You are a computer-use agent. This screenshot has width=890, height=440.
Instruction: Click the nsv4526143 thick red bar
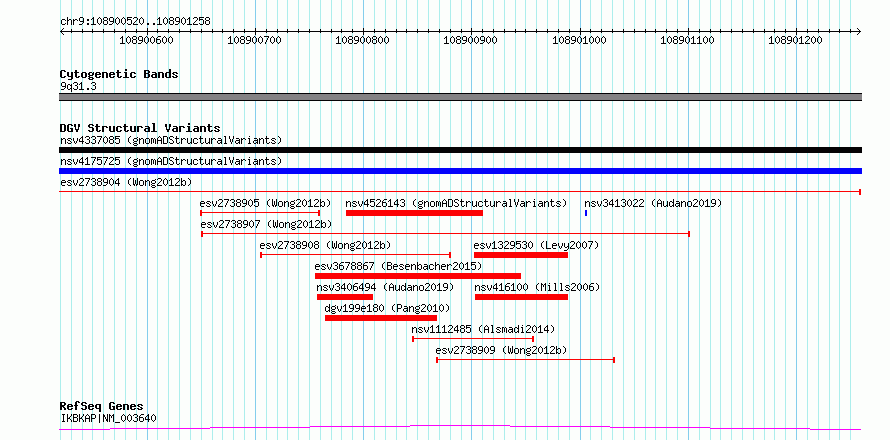pyautogui.click(x=414, y=213)
